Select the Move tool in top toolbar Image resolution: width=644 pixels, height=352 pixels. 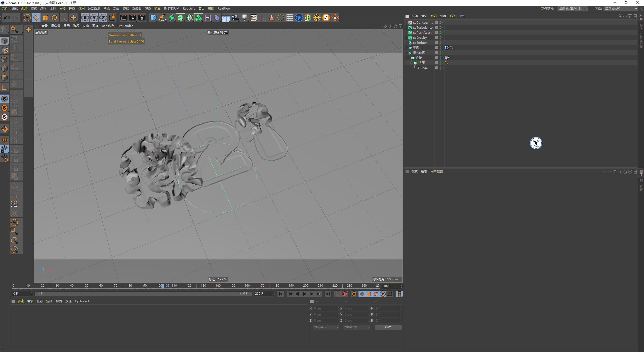[36, 18]
